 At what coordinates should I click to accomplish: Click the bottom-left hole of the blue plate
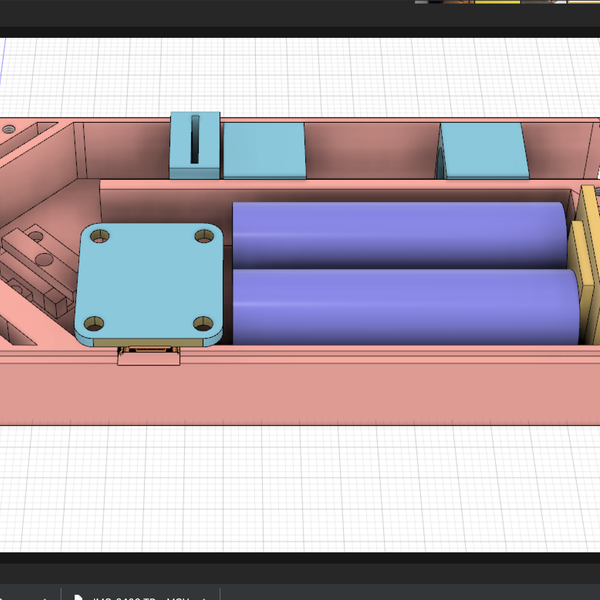(94, 324)
